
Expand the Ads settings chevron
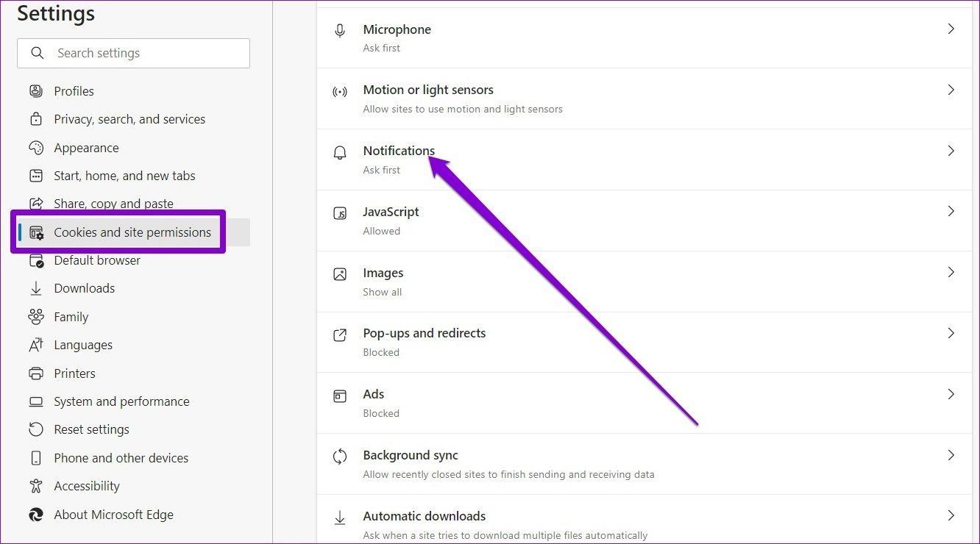(951, 395)
